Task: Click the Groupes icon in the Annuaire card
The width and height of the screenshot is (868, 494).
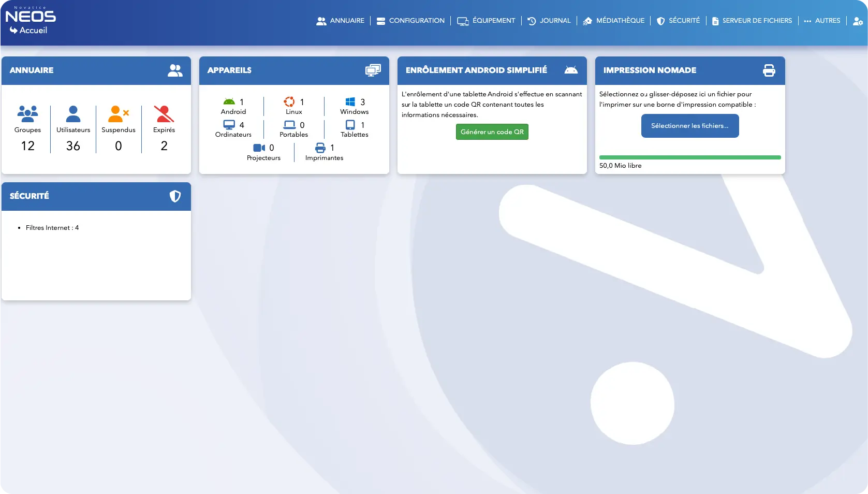Action: point(27,113)
